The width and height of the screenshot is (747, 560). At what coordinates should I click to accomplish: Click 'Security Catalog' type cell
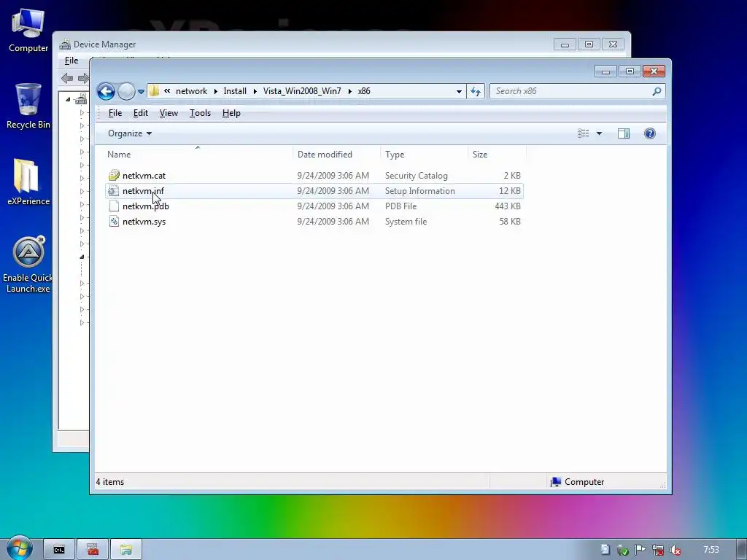coord(416,176)
